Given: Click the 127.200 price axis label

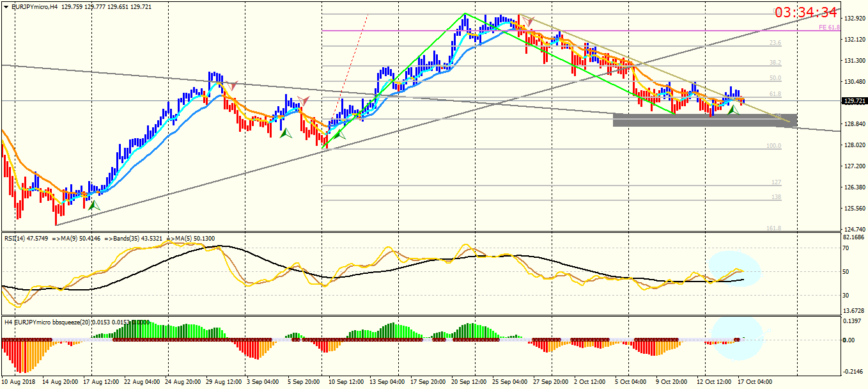Looking at the screenshot, I should [x=855, y=166].
